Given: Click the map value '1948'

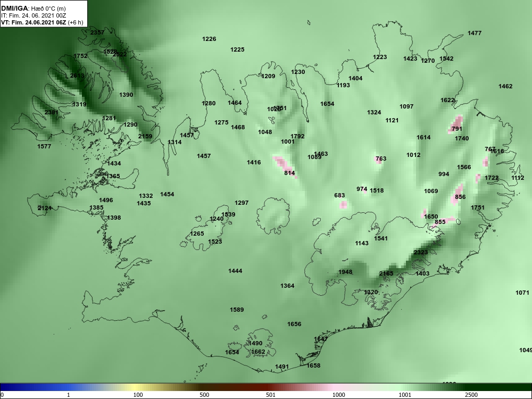Looking at the screenshot, I should (x=345, y=272).
